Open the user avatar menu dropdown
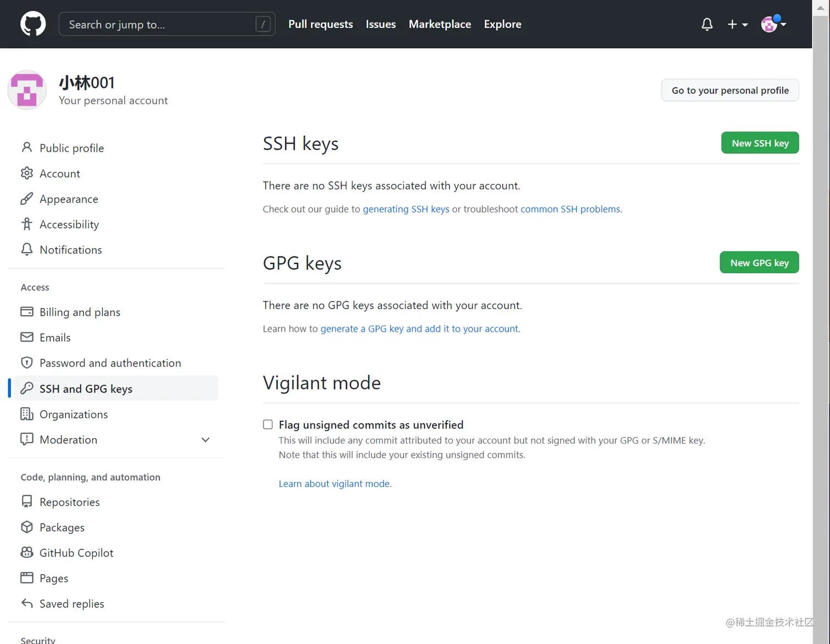Viewport: 830px width, 644px height. click(774, 24)
